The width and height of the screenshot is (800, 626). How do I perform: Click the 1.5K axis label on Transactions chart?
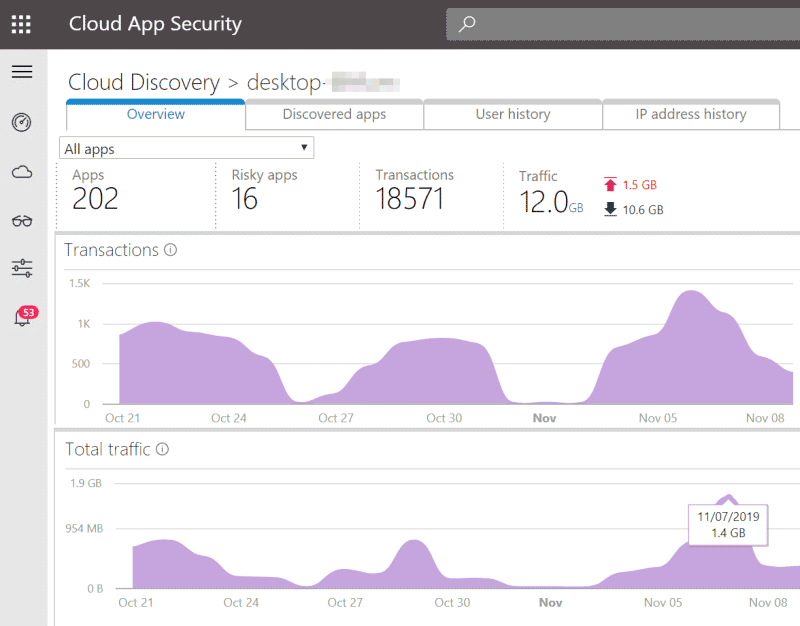click(80, 283)
